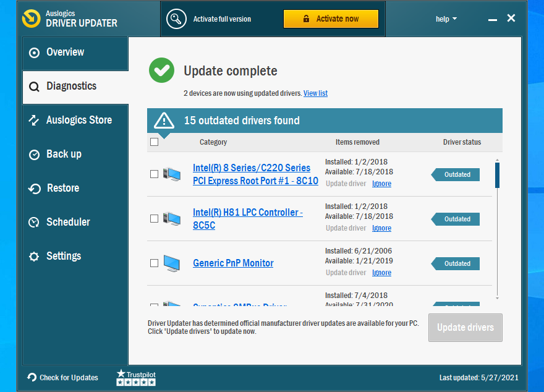Select the Restore arrow icon
544x392 pixels.
pyautogui.click(x=34, y=188)
